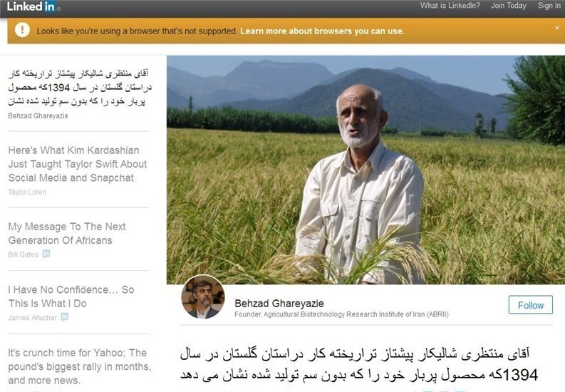Open LinkedIn influencer badge next to Bill Gates
Viewport: 565px width, 392px height.
(46, 254)
